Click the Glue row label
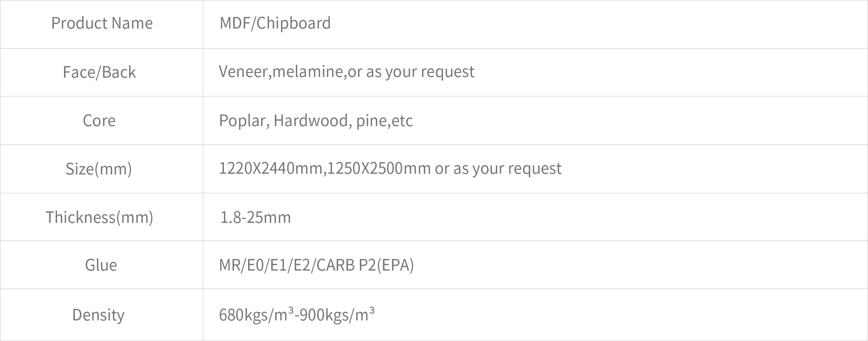 [101, 265]
